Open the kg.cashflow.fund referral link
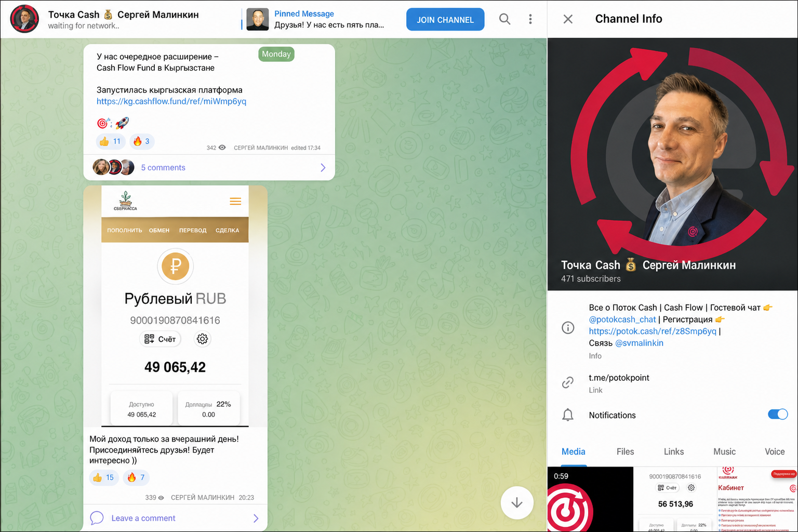Viewport: 798px width, 532px height. [x=171, y=101]
